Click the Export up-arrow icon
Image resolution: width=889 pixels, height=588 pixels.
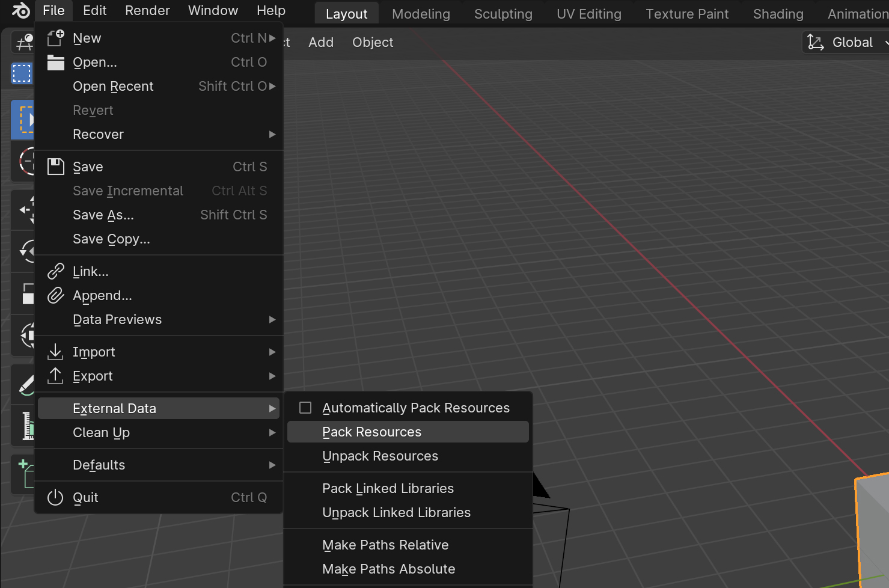click(55, 376)
